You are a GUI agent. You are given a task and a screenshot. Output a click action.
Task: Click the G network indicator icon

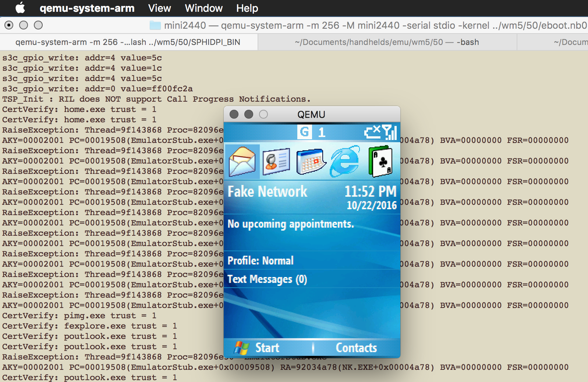(x=304, y=132)
